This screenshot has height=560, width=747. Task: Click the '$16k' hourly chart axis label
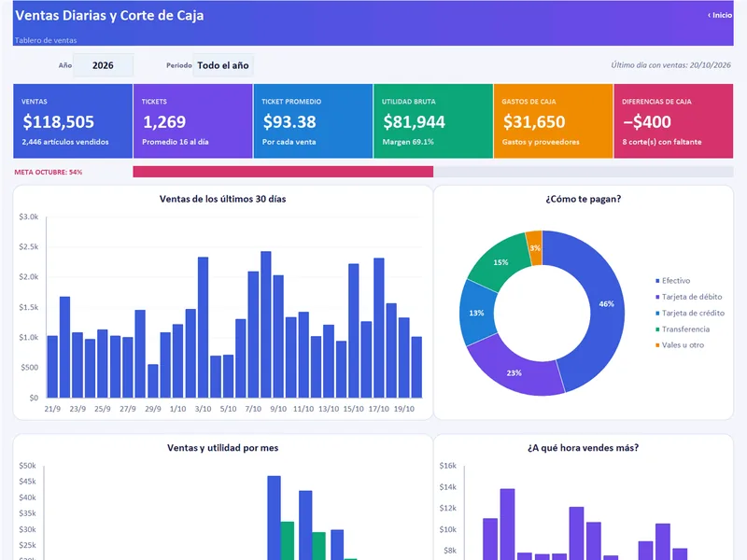pos(448,465)
